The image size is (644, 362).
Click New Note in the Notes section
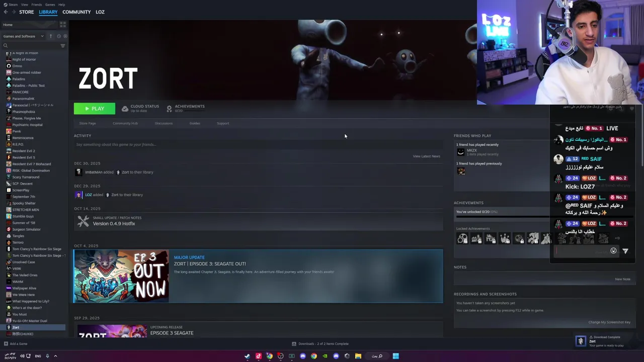(622, 279)
